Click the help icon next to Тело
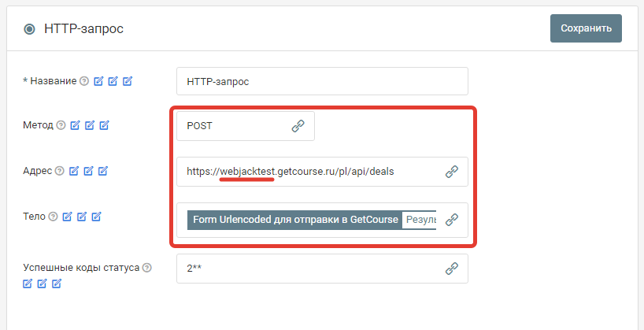 pyautogui.click(x=53, y=216)
